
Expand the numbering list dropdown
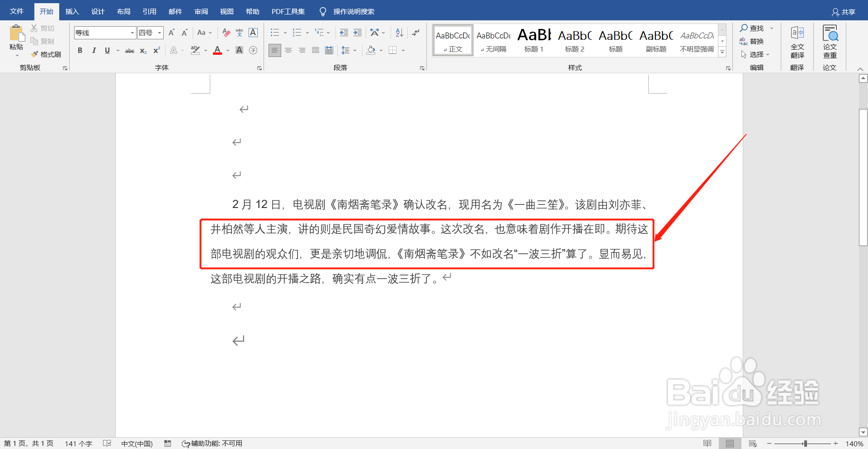click(307, 33)
